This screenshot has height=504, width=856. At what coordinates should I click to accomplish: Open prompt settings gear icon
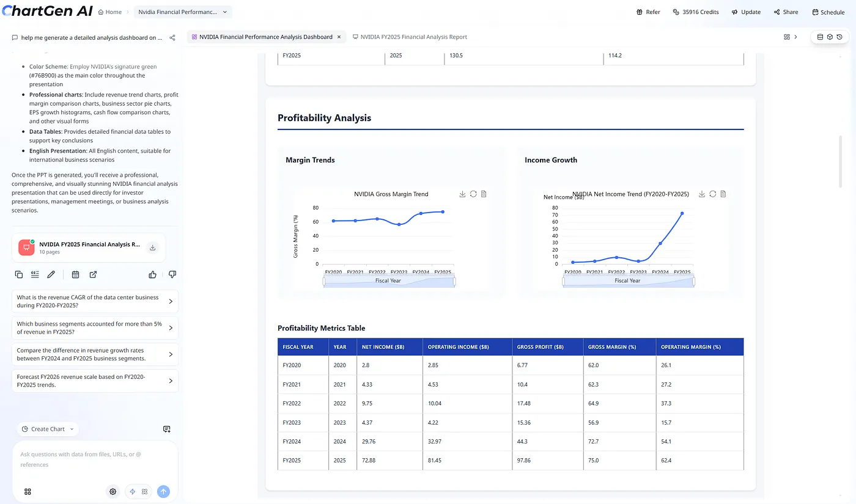(x=113, y=491)
